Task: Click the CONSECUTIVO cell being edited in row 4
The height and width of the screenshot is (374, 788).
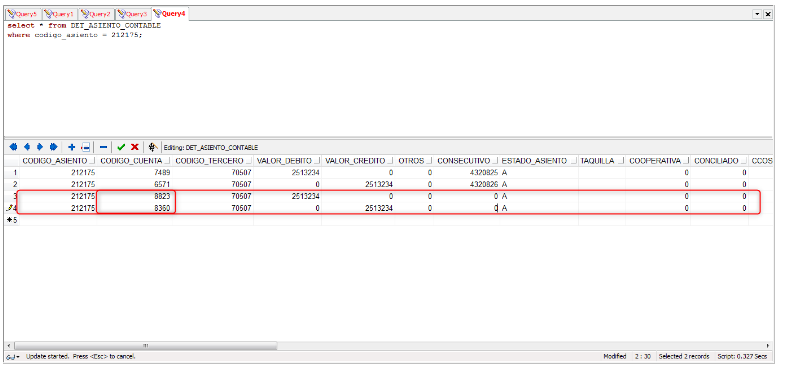Action: pos(466,208)
